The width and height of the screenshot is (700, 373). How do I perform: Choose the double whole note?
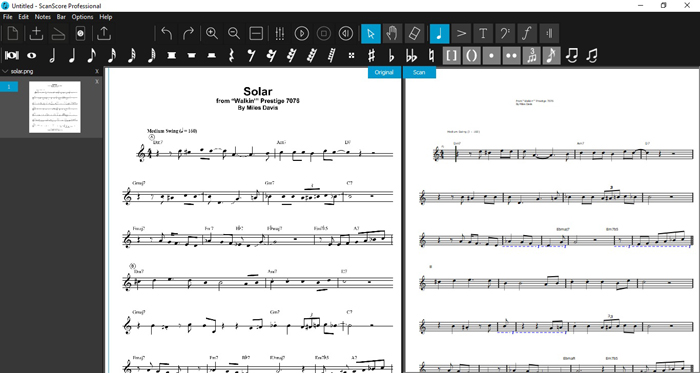point(12,56)
